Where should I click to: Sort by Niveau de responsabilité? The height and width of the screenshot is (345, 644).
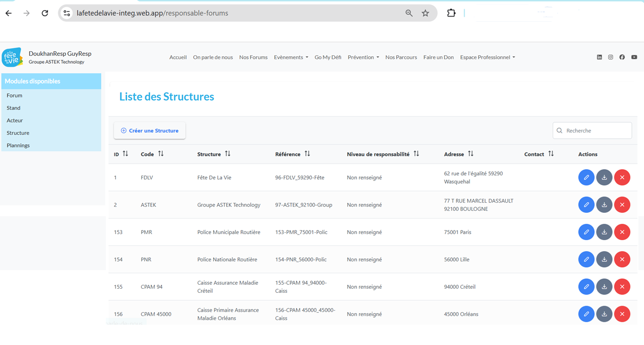tap(416, 154)
